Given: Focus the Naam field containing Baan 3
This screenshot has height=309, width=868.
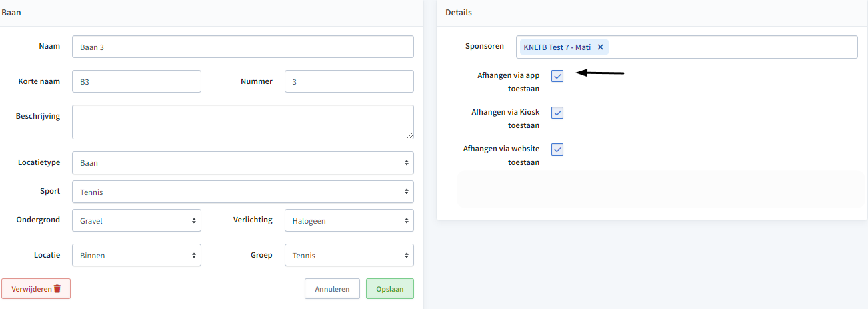Looking at the screenshot, I should pyautogui.click(x=243, y=47).
